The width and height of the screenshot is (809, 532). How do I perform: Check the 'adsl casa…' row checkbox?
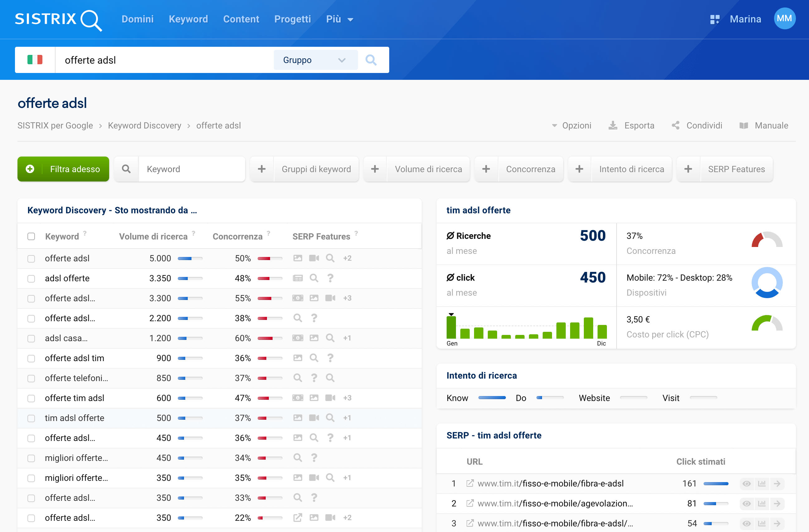31,339
